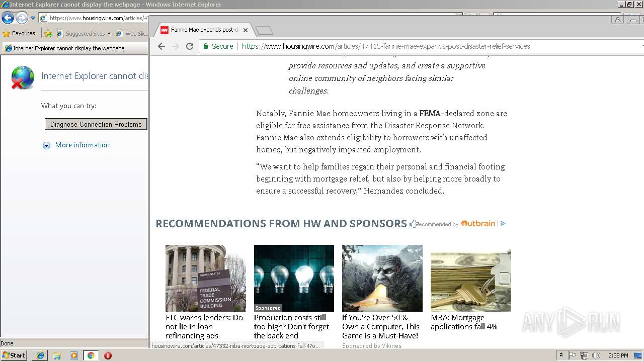The width and height of the screenshot is (644, 362).
Task: Open the Federal Trade Commission building thumbnail
Action: pyautogui.click(x=205, y=278)
